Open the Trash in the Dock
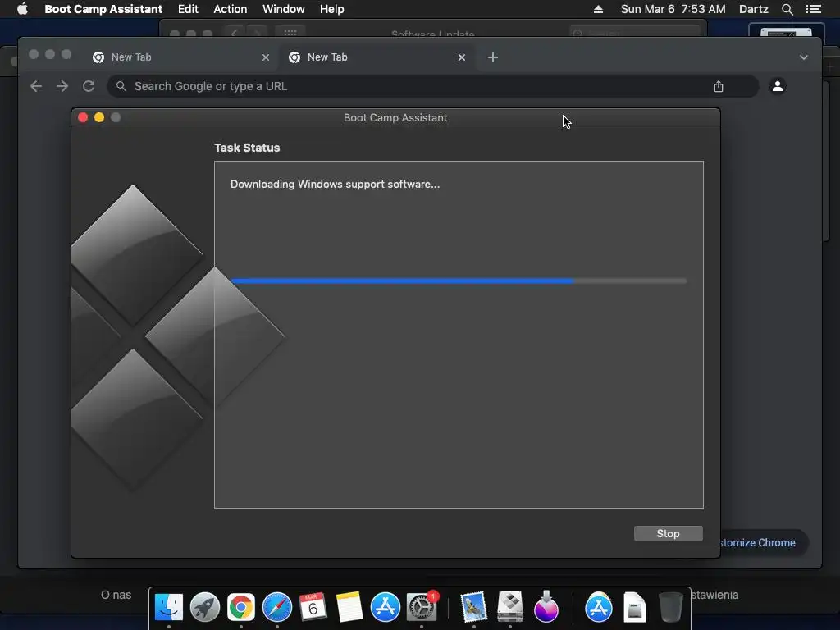Screen dimensions: 840x630 point(671,607)
